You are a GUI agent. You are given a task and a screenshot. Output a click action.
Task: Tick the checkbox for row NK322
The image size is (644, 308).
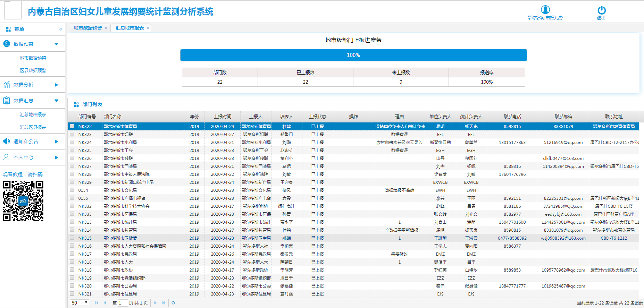coord(72,126)
